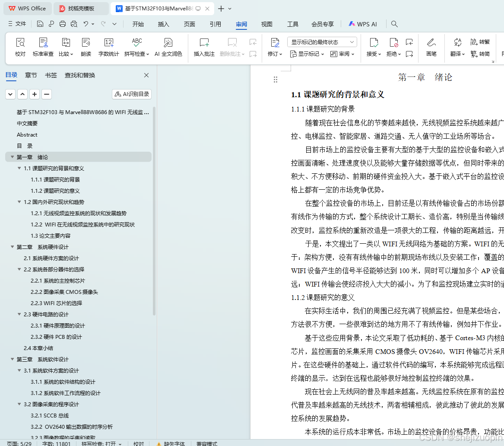The height and width of the screenshot is (446, 504).
Task: Collapse 第二章 系统硬件设计 node
Action: point(12,247)
